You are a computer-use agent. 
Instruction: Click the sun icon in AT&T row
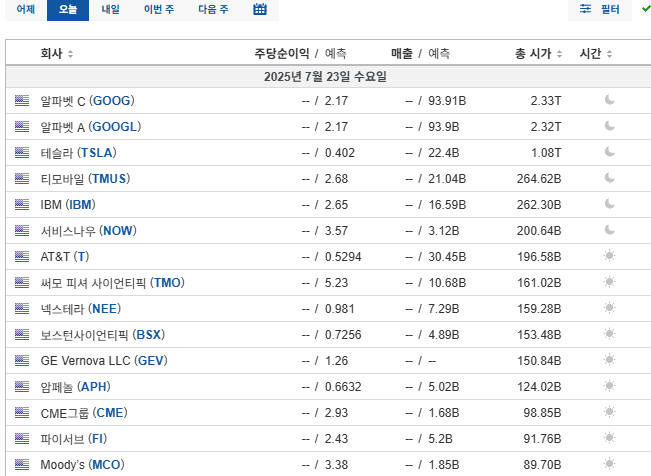coord(609,256)
